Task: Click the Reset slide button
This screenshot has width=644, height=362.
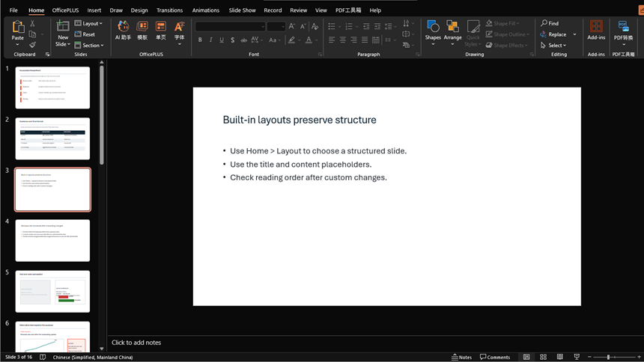Action: pos(85,34)
